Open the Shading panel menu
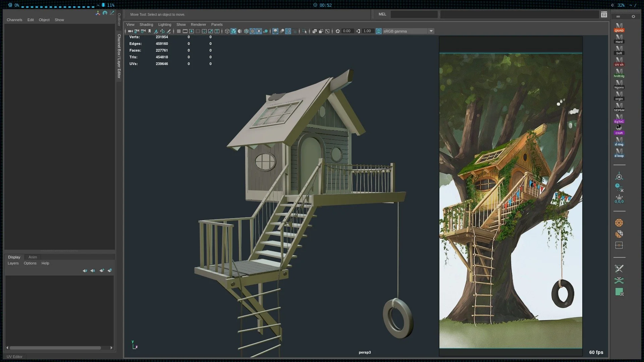 click(146, 24)
